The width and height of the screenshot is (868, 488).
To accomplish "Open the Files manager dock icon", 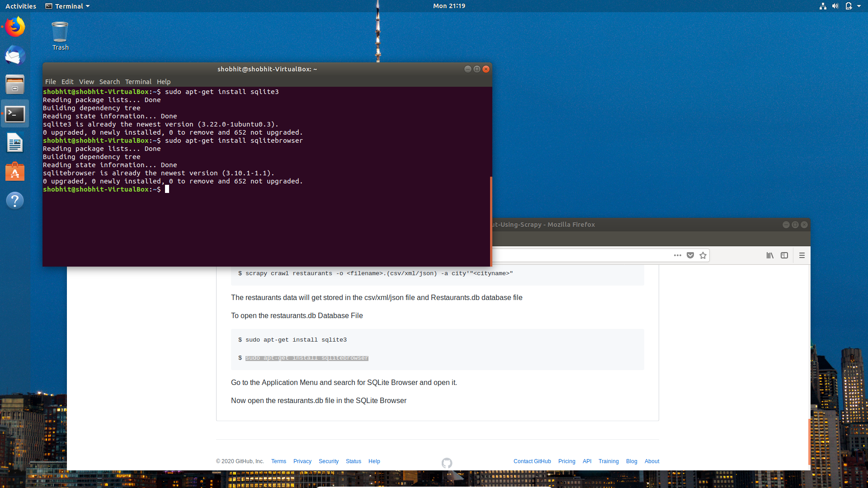I will pyautogui.click(x=15, y=84).
